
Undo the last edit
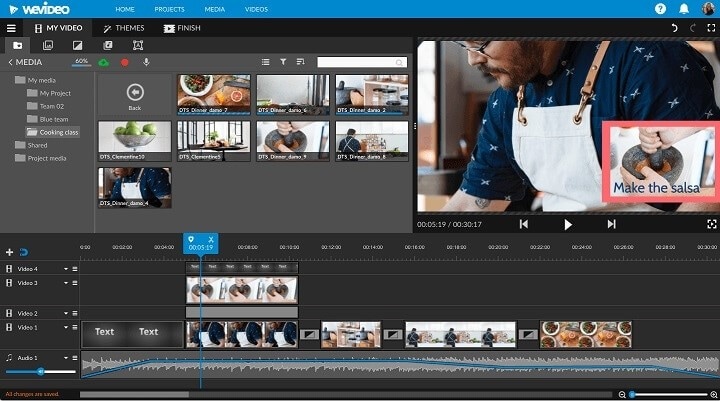click(674, 28)
